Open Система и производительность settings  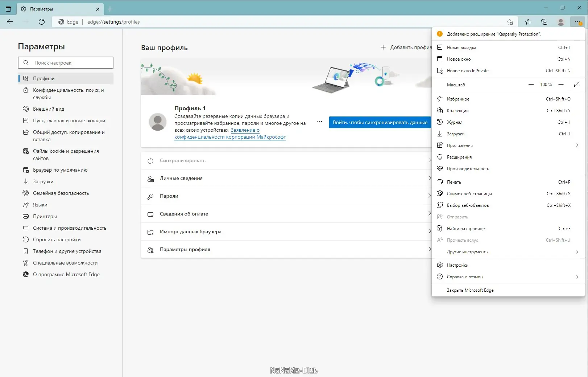(x=66, y=228)
